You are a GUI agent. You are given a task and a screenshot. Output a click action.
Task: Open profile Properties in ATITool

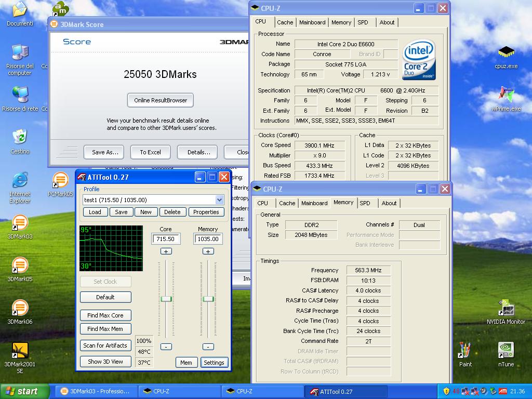click(206, 212)
